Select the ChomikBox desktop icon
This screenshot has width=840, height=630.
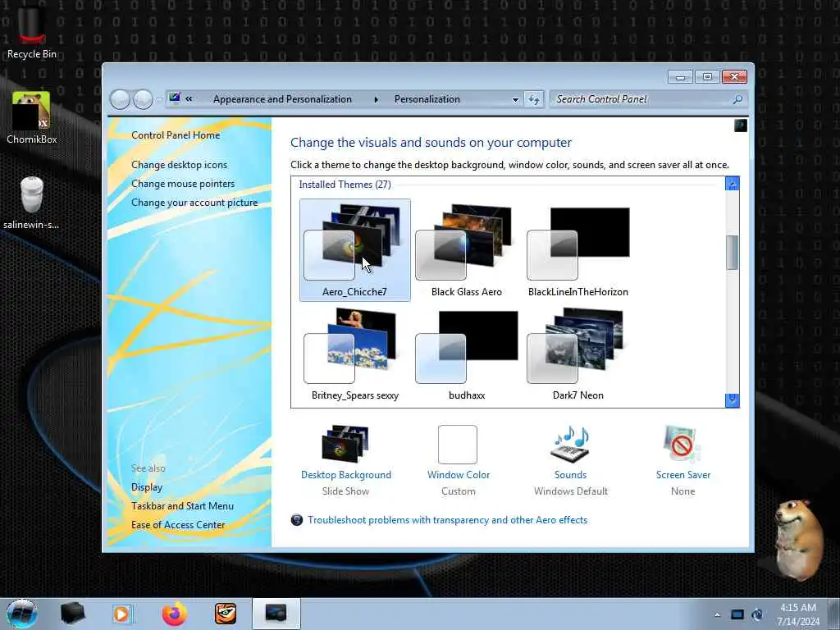(x=32, y=118)
